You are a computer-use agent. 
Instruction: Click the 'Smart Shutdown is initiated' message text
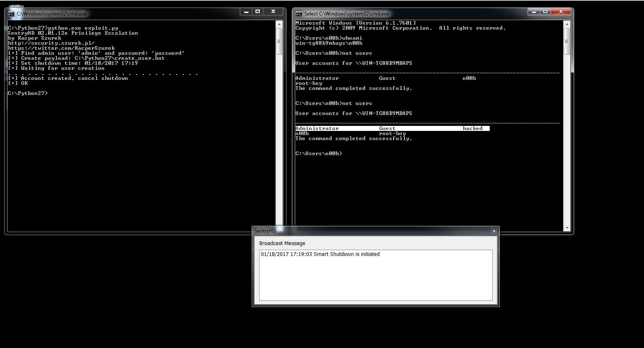320,254
